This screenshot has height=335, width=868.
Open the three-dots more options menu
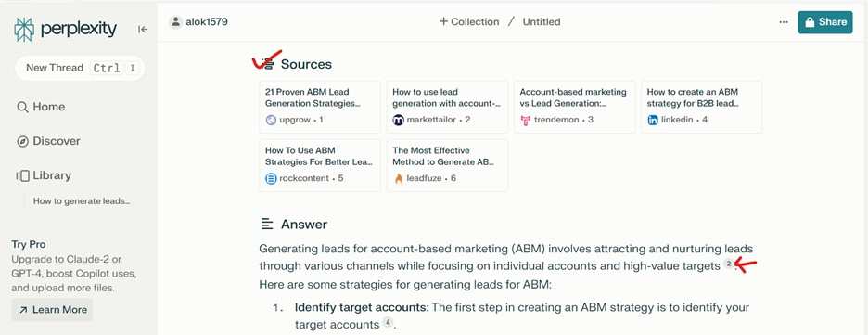pos(784,22)
